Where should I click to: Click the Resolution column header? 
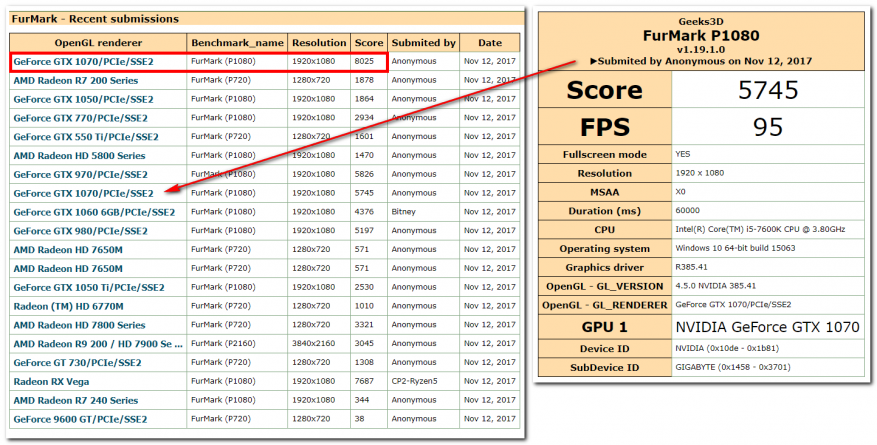click(x=319, y=43)
